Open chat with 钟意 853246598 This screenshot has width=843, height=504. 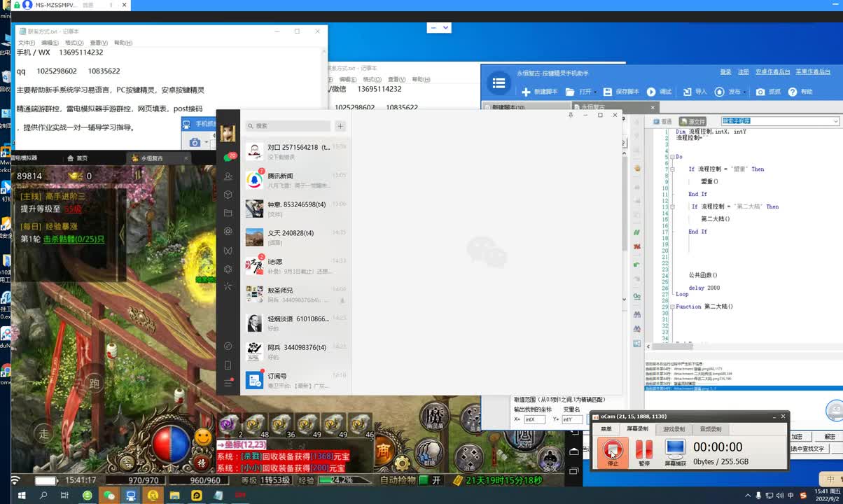tap(295, 209)
